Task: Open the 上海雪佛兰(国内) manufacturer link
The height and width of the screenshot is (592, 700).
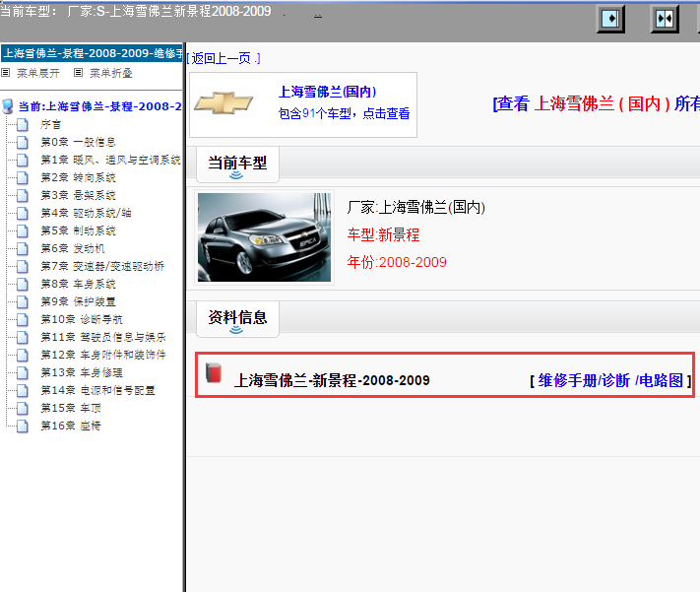Action: coord(327,92)
